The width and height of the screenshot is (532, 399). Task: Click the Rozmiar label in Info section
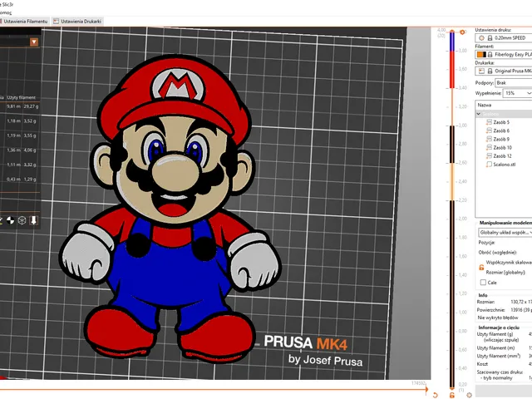click(x=485, y=302)
